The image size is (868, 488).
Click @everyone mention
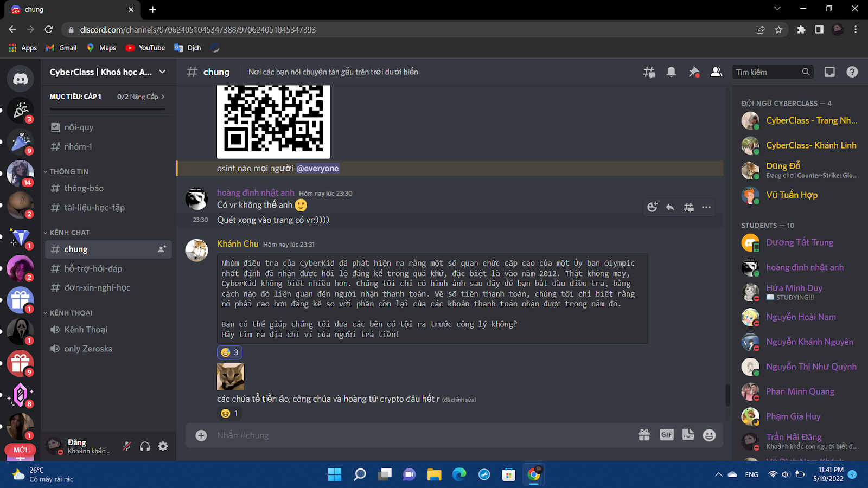318,169
